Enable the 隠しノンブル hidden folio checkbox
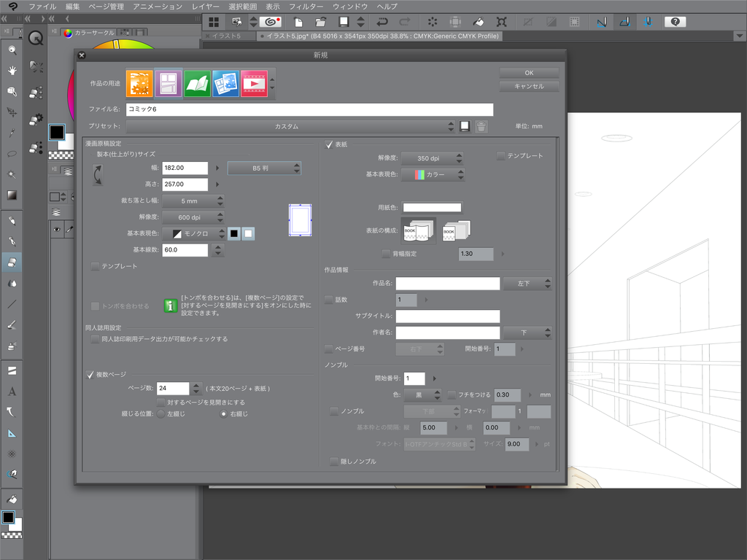 point(334,462)
